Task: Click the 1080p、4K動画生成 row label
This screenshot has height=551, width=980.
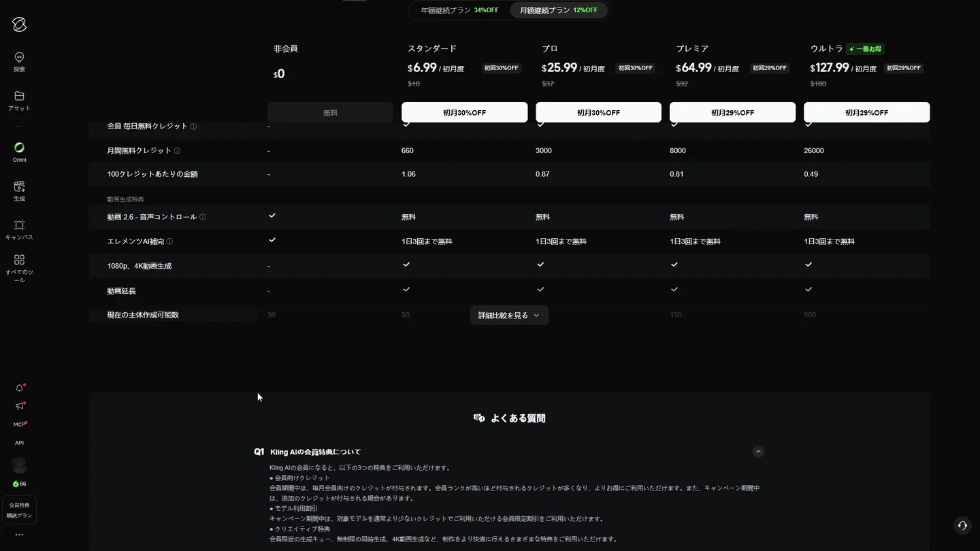Action: [x=140, y=266]
